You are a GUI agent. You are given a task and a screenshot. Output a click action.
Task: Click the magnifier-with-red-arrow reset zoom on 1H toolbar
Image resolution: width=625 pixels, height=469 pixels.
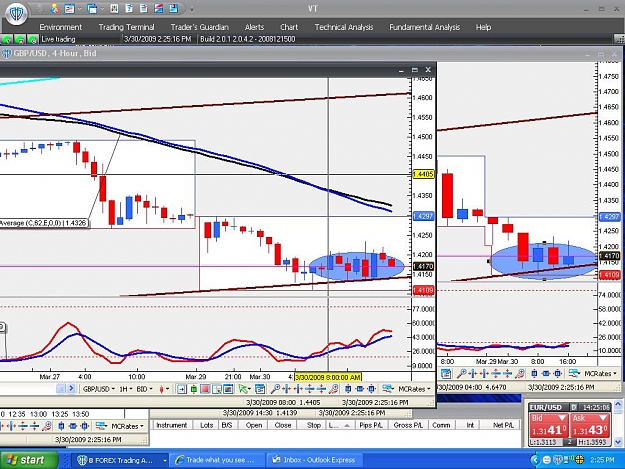333,389
